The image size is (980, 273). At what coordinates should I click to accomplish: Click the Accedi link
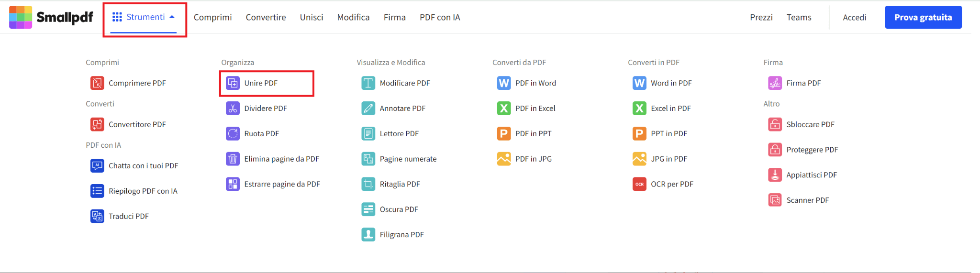tap(854, 17)
